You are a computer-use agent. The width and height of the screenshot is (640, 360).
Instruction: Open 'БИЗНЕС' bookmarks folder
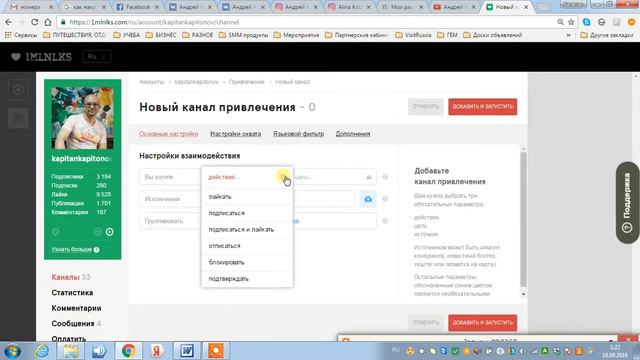tap(161, 35)
